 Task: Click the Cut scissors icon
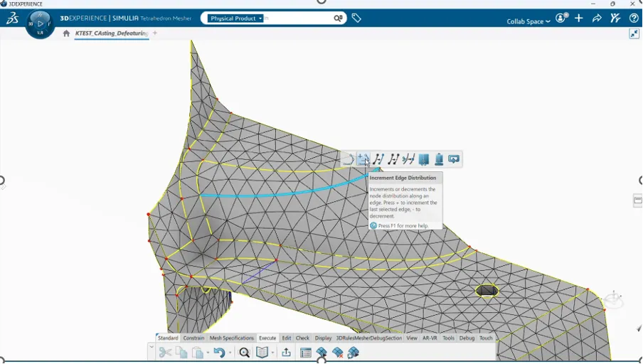click(x=165, y=353)
